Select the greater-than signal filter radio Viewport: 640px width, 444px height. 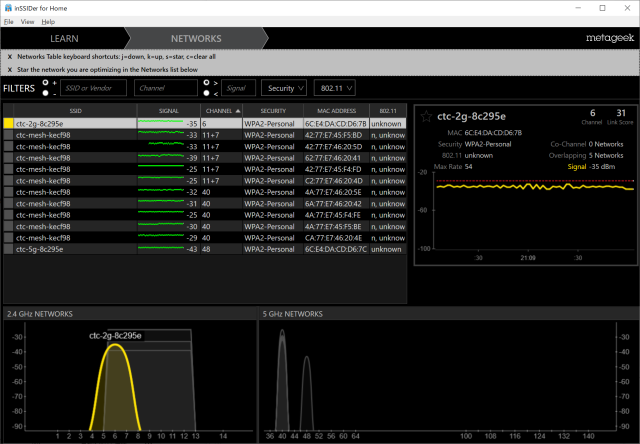point(206,82)
